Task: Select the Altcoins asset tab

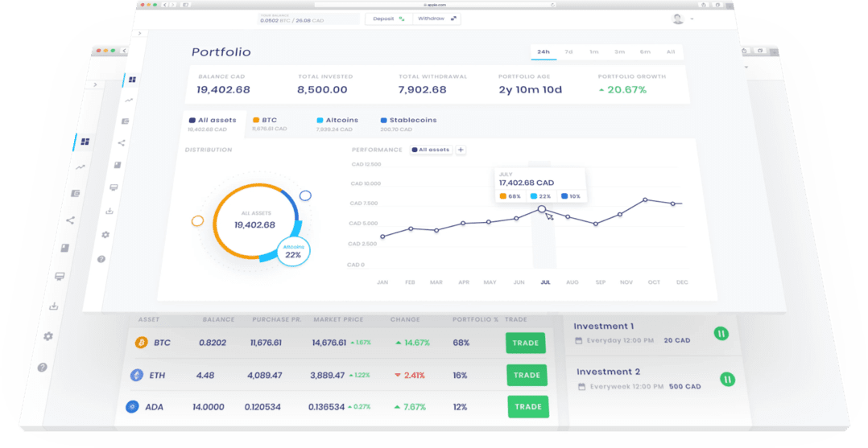Action: [336, 120]
